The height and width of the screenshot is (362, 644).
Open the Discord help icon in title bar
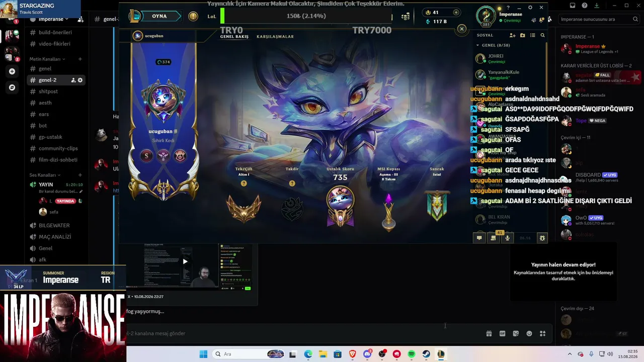(x=585, y=6)
